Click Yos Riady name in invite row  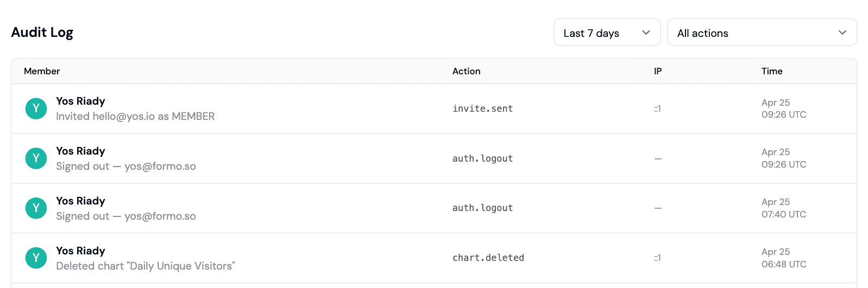[80, 101]
